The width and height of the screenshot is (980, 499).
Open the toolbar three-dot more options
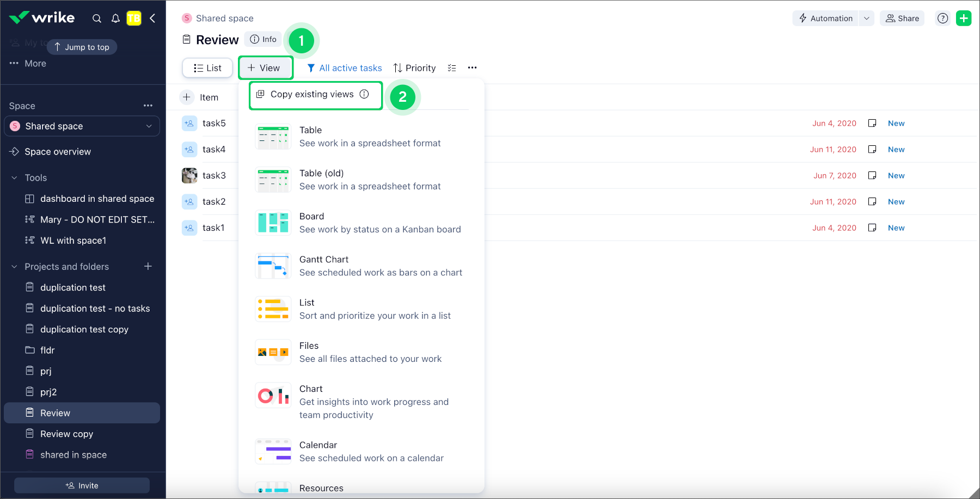coord(472,68)
